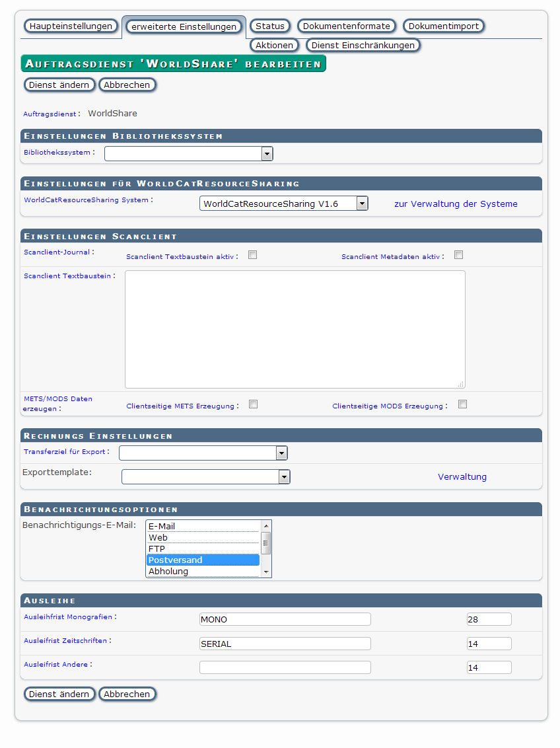This screenshot has height=748, width=560.
Task: Enable Scanclient Textbaustein aktiv checkbox
Action: point(253,255)
